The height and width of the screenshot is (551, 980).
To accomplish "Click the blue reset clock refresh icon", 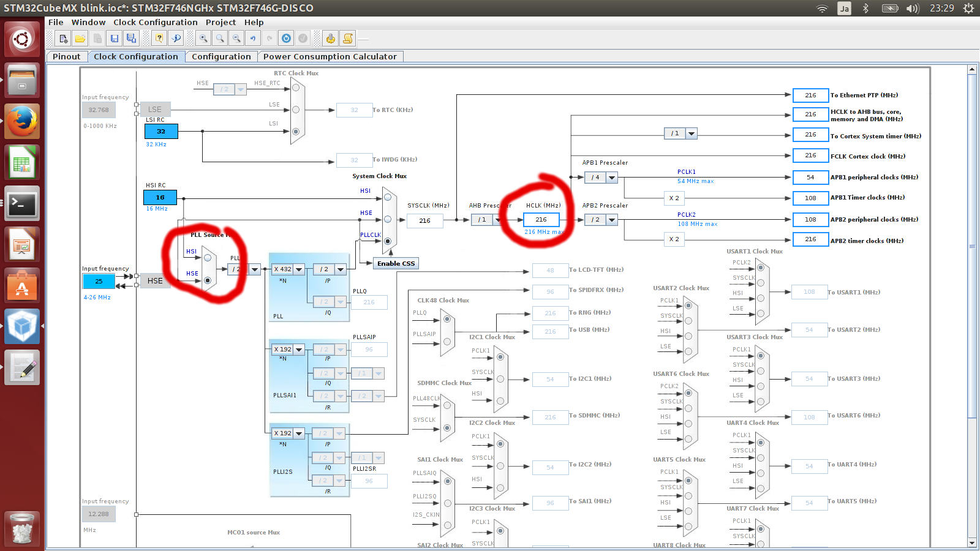I will [286, 39].
